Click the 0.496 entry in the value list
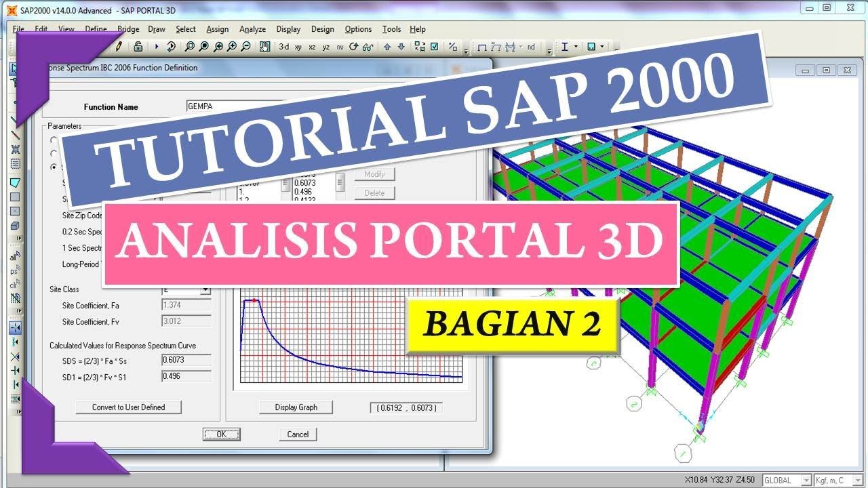 point(304,191)
